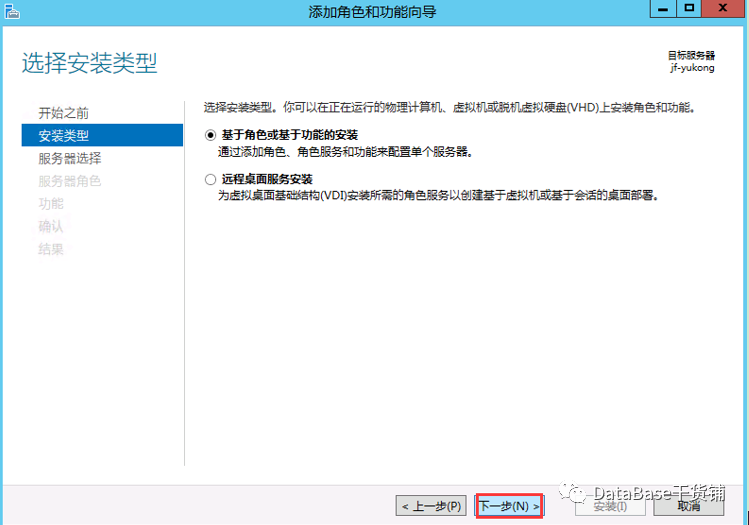The height and width of the screenshot is (525, 749).
Task: Click the 选择安装类型 page heading
Action: click(90, 63)
